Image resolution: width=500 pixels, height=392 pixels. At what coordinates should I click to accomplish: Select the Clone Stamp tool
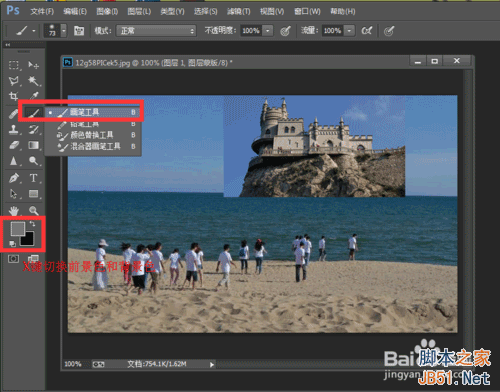[14, 129]
